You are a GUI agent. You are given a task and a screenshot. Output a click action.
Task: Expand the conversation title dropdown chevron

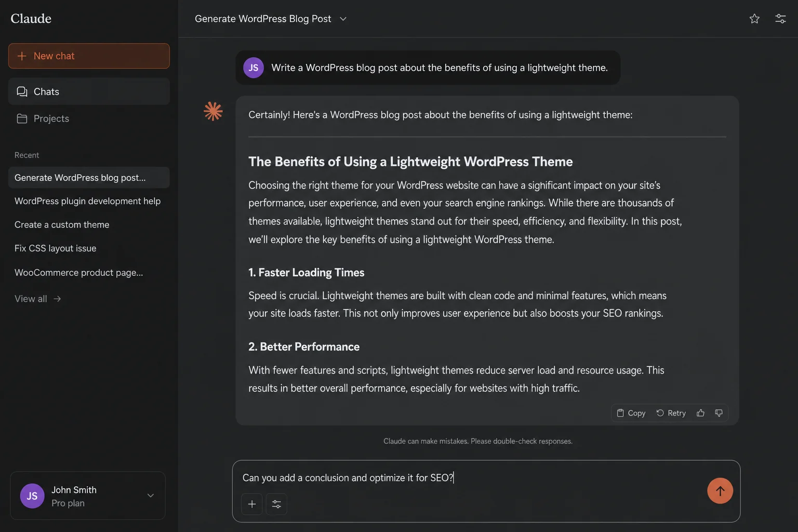tap(343, 19)
